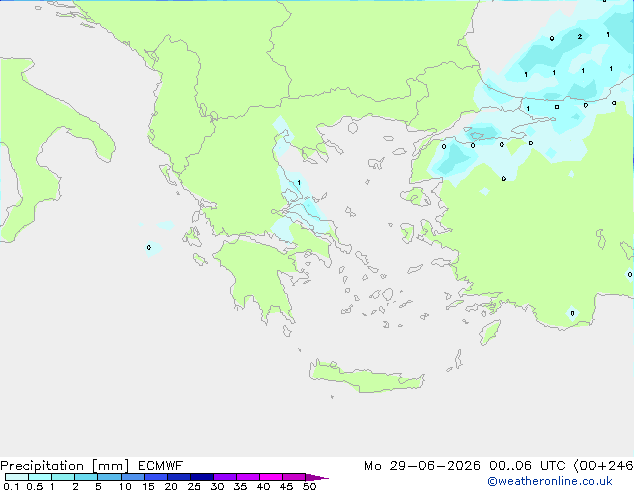Click the '2' precipitation value in the northeast
The image size is (634, 490).
[x=580, y=37]
